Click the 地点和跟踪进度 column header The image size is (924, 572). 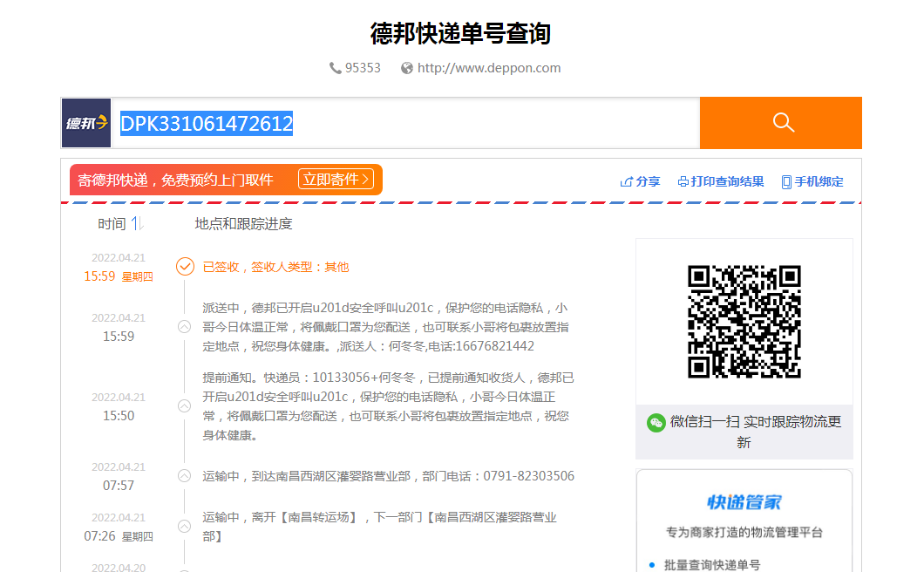[243, 224]
